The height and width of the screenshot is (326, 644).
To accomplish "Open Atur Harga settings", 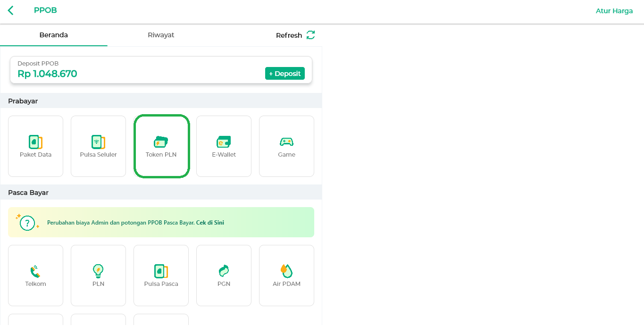I will click(614, 11).
